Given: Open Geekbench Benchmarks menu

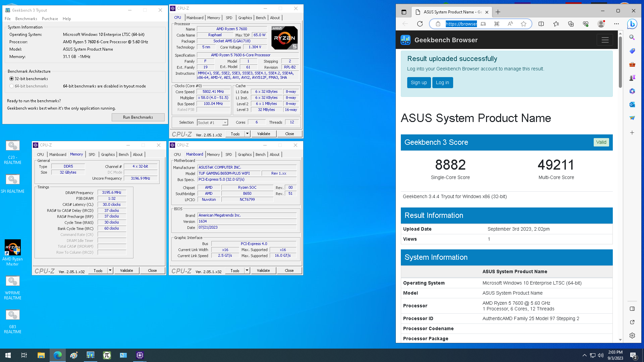Looking at the screenshot, I should (26, 19).
